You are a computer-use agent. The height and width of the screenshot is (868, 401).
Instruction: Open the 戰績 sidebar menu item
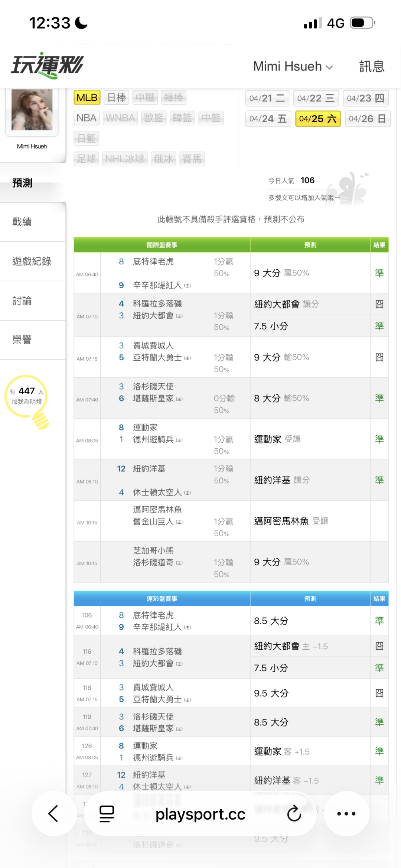(x=22, y=222)
